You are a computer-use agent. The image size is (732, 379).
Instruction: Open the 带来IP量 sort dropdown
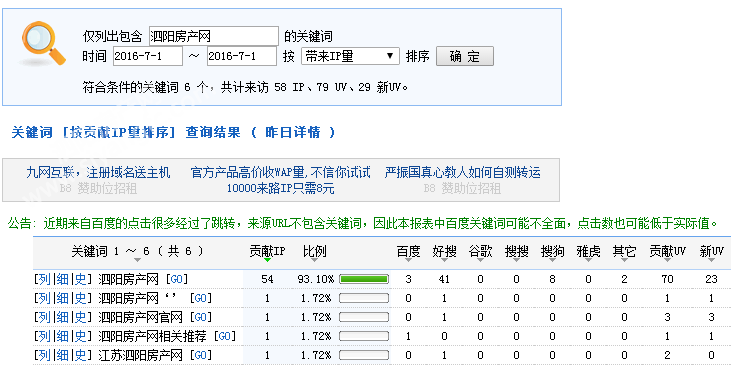point(350,56)
